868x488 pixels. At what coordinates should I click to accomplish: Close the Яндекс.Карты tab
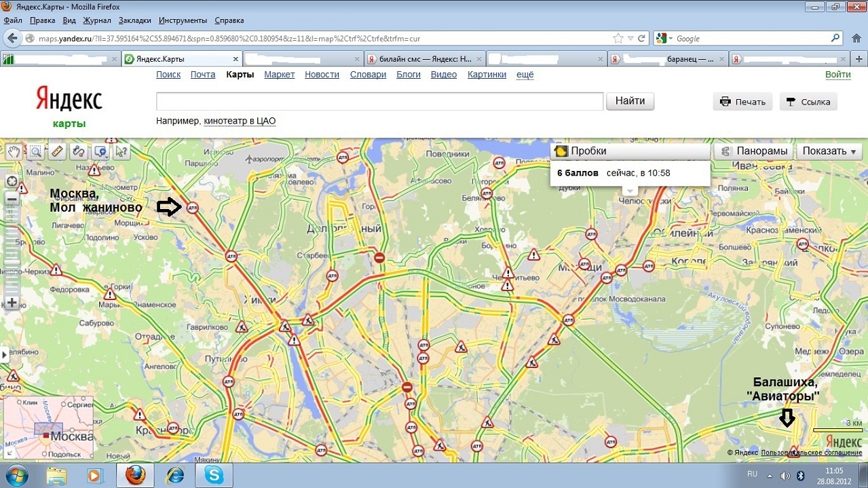coord(235,59)
